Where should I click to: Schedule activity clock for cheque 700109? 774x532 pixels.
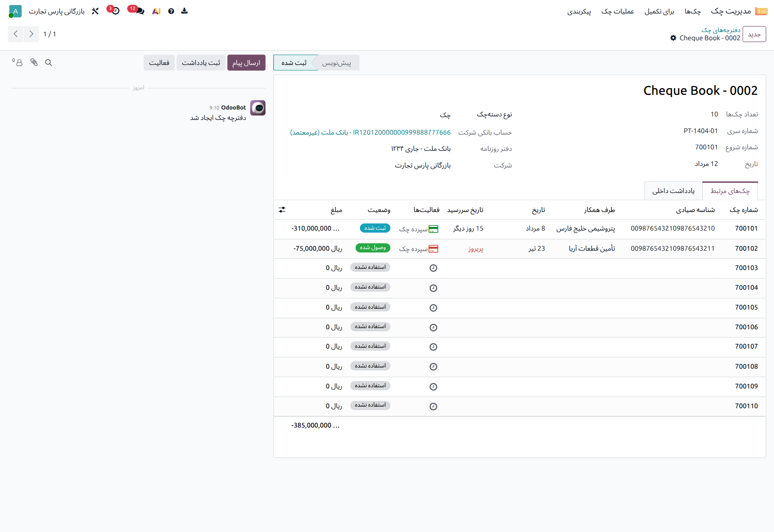pyautogui.click(x=433, y=387)
